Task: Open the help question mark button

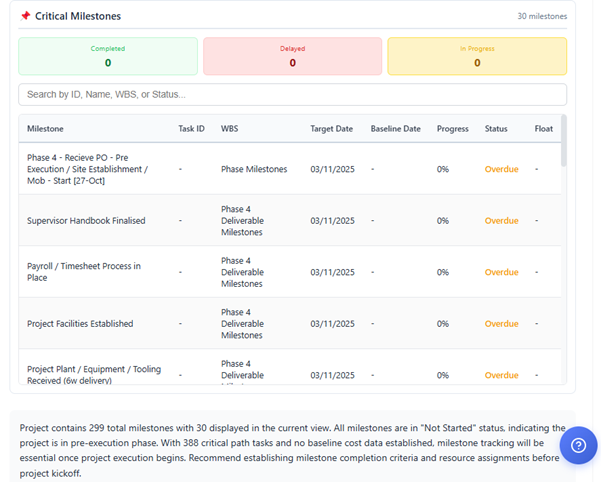Action: tap(578, 445)
